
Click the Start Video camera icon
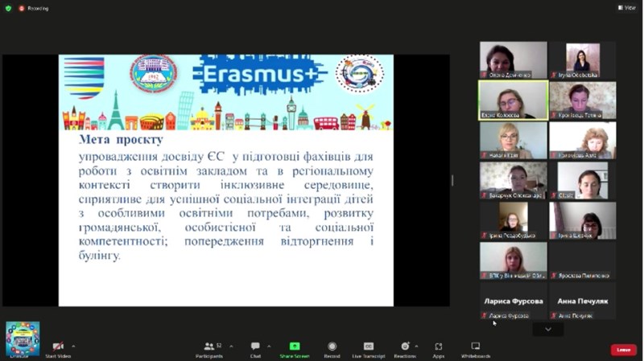point(58,347)
